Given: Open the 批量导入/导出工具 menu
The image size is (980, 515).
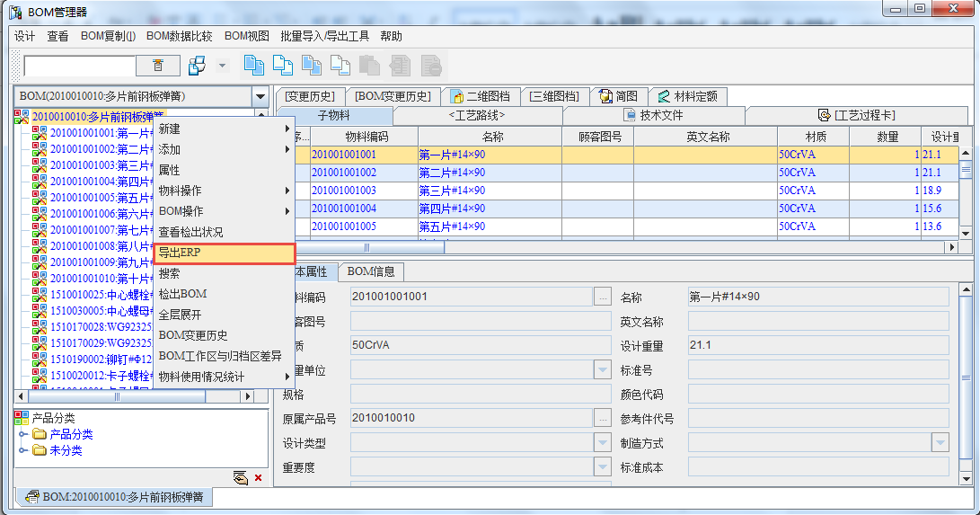Looking at the screenshot, I should coord(325,36).
